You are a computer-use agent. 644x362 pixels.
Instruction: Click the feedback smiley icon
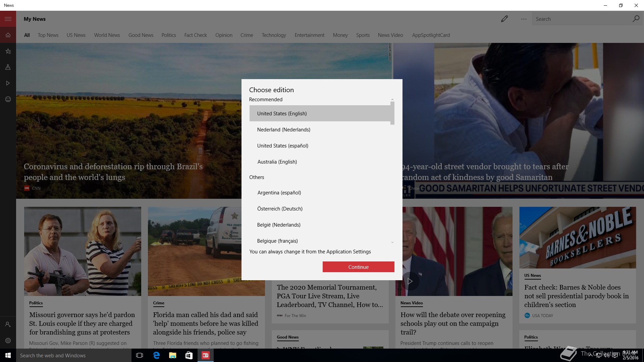tap(8, 99)
